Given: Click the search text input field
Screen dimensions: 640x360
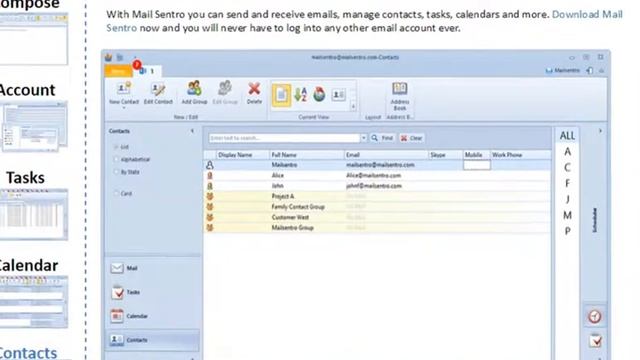Looking at the screenshot, I should tap(284, 138).
